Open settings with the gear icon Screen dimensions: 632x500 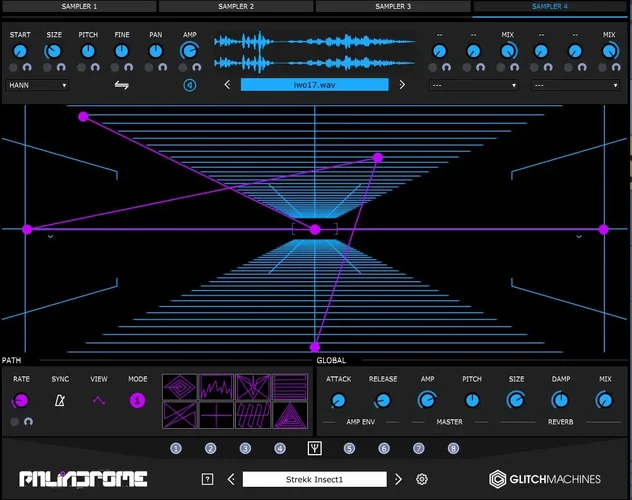[x=422, y=479]
